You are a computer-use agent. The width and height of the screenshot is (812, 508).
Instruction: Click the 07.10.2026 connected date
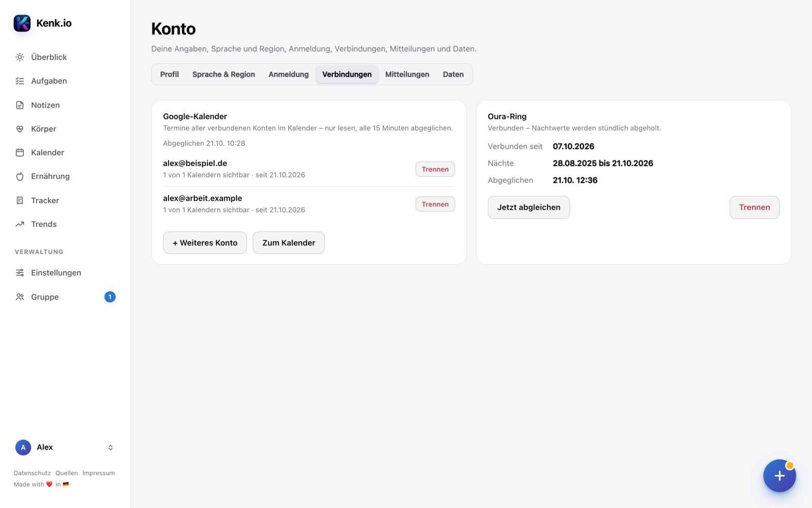[x=573, y=146]
